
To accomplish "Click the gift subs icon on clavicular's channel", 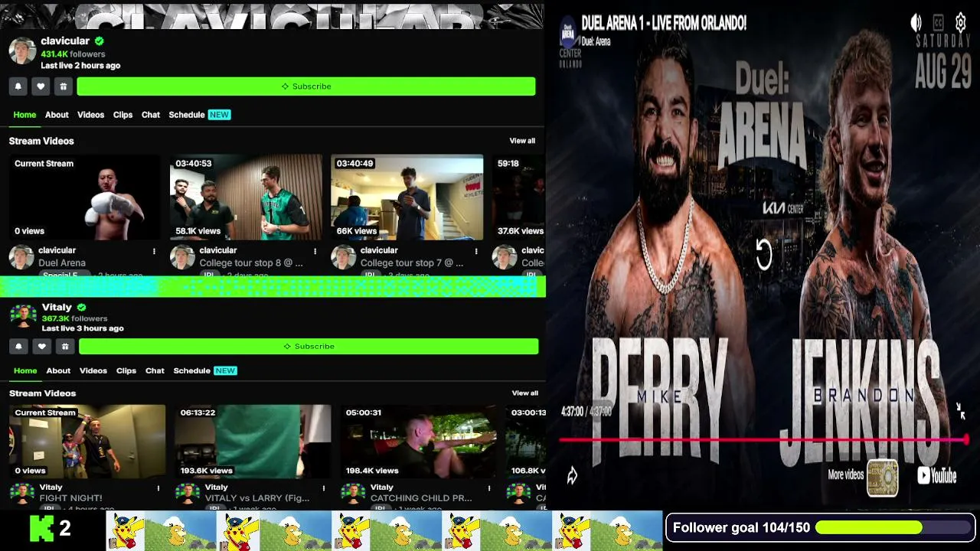I will coord(64,86).
